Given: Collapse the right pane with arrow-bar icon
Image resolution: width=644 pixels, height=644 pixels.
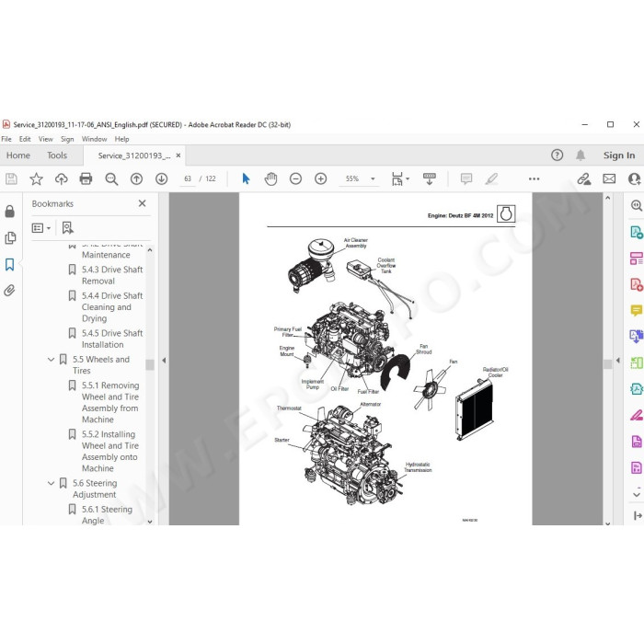Looking at the screenshot, I should (x=638, y=515).
